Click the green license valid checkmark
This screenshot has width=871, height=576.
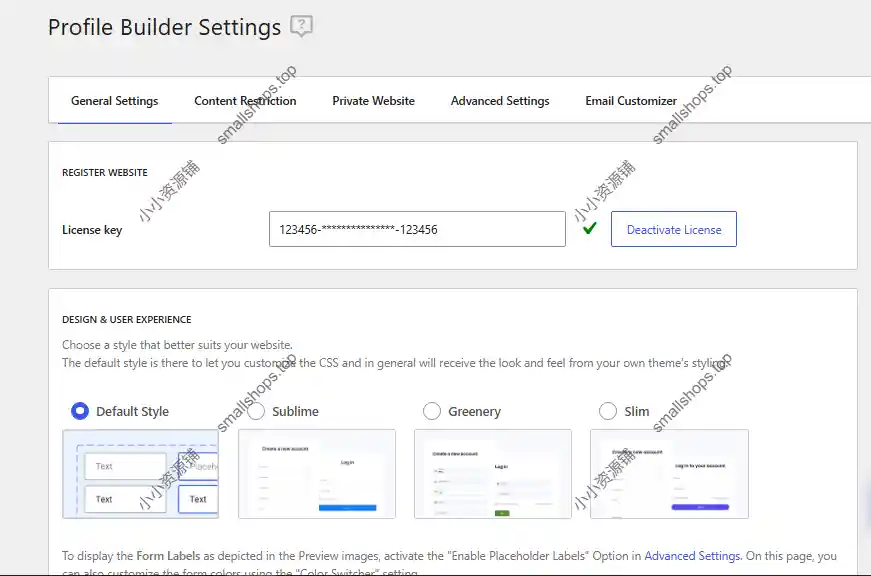(589, 228)
